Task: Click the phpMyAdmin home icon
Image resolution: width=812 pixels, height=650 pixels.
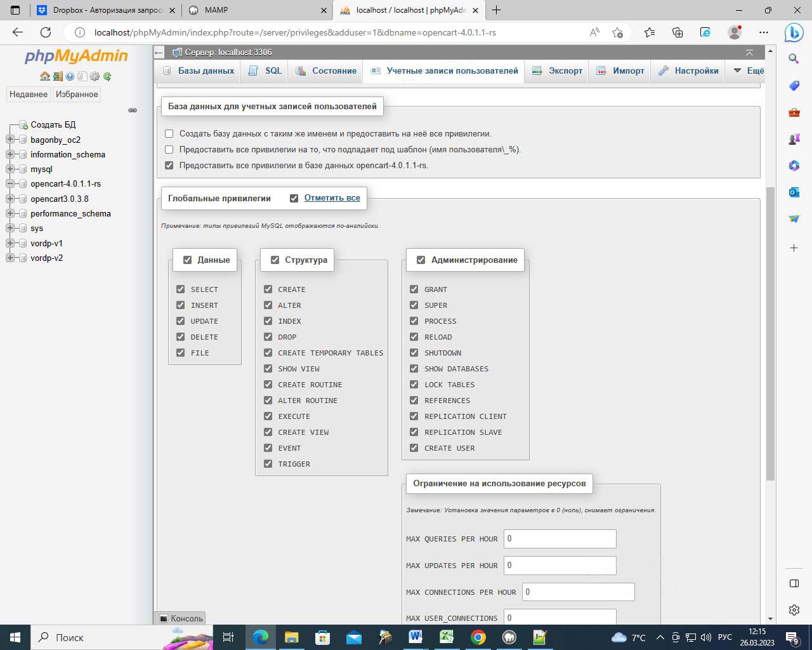Action: pos(44,76)
